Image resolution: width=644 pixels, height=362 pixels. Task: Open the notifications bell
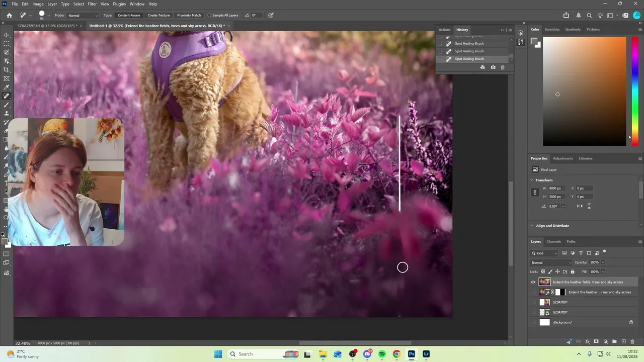coord(579,15)
